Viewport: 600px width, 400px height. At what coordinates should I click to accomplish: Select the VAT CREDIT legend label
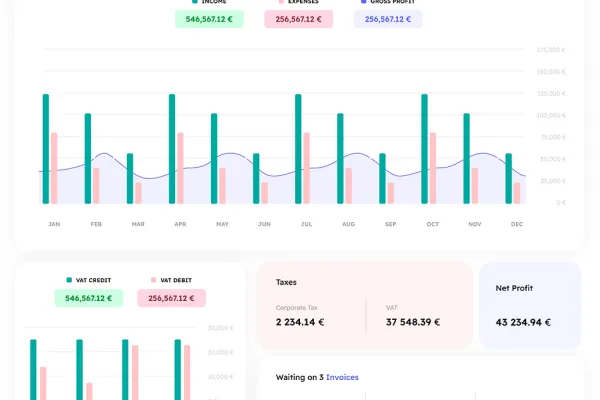tap(93, 280)
